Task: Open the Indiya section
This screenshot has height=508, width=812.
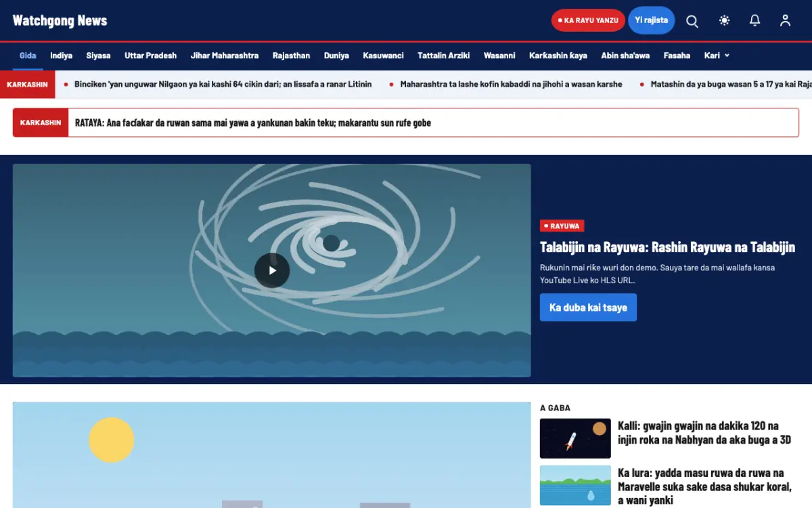Action: click(61, 56)
